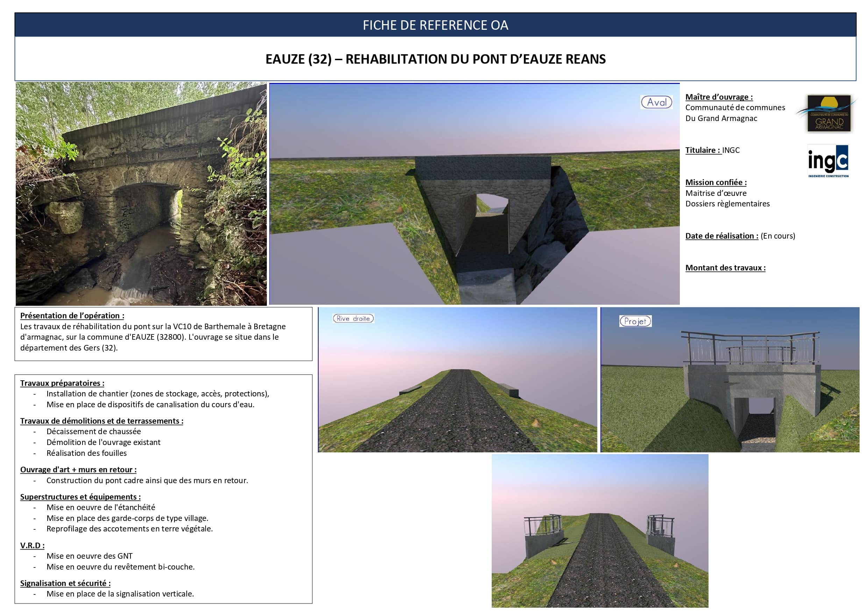Select 'Date de réalisation : (En cours)' line

pos(740,236)
